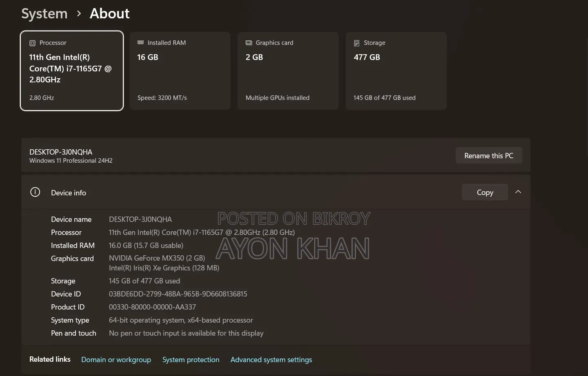
Task: Click the Device ID value text
Action: 178,294
